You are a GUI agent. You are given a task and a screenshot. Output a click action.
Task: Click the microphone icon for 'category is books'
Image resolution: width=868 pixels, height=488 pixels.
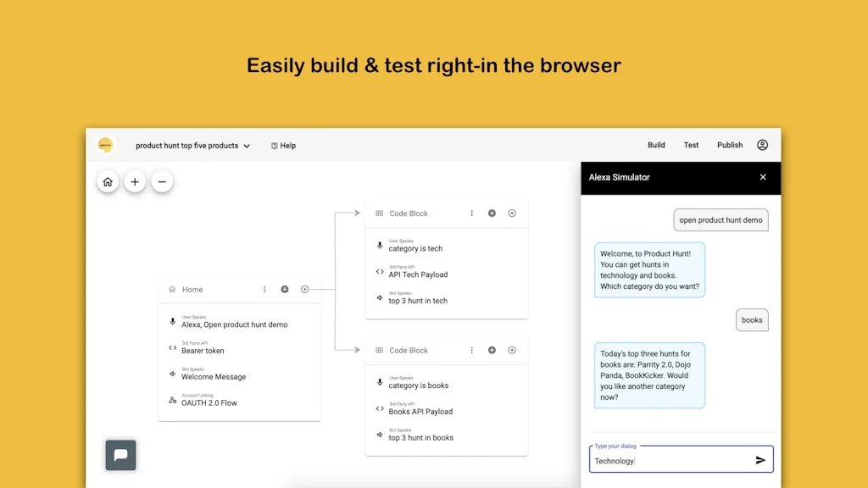click(x=380, y=383)
